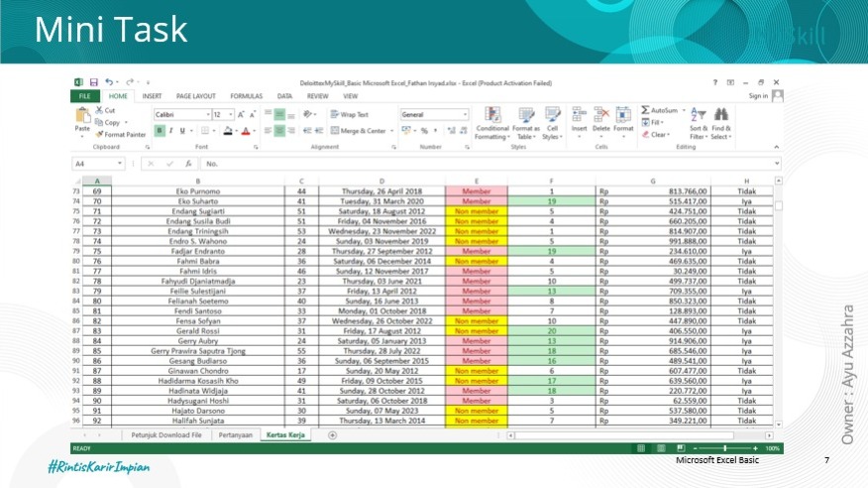Click the zoom slider handle
Viewport: 868px width, 488px height.
[724, 448]
